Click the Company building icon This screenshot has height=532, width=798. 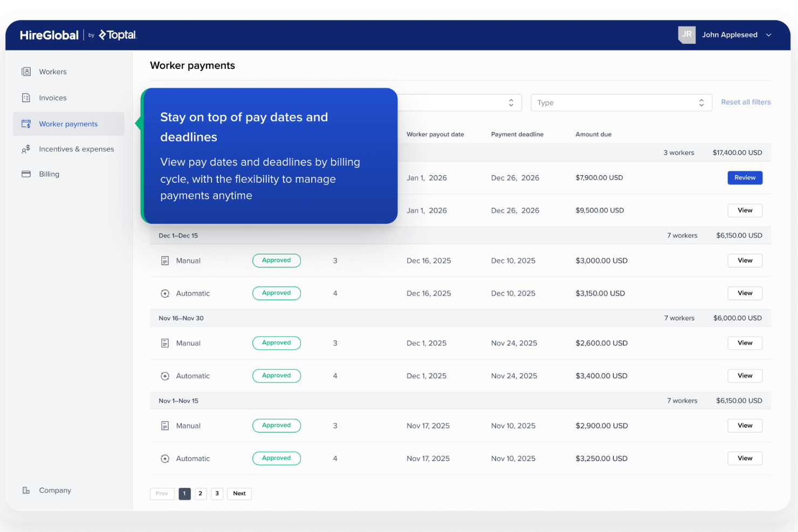[x=26, y=490]
